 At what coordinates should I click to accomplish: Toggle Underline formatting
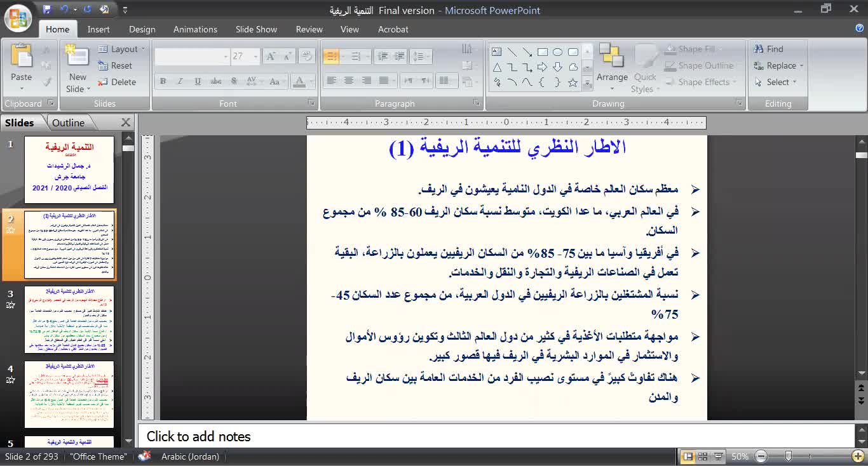click(198, 81)
